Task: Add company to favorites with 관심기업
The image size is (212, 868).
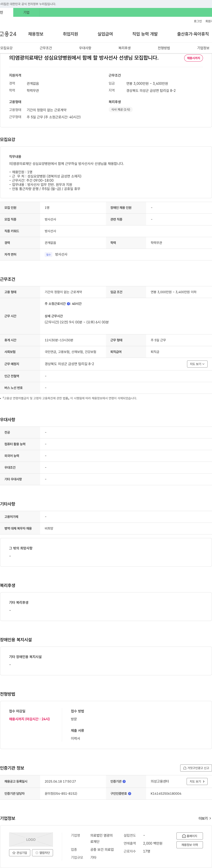Action: (20, 853)
